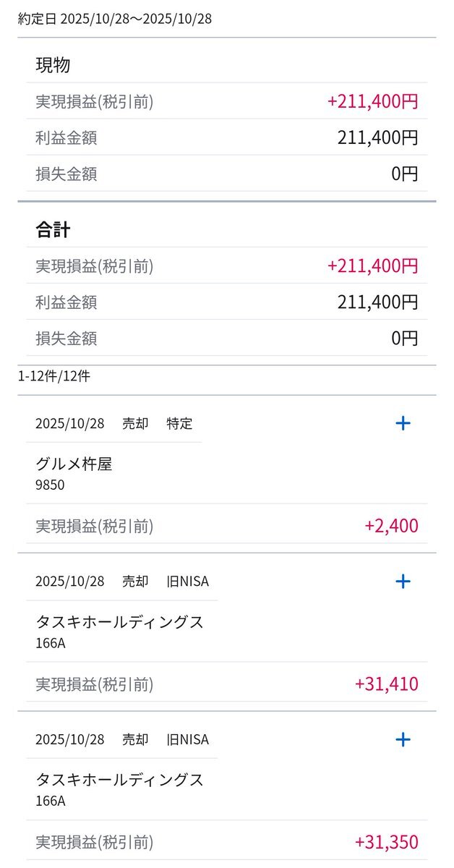The image size is (454, 868).
Task: Select the 合計 section header
Action: tap(53, 230)
